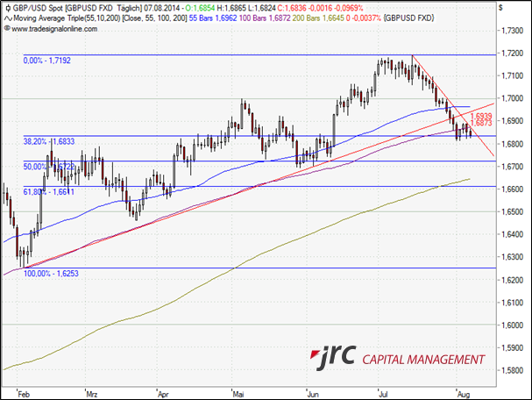This screenshot has width=532, height=400.
Task: Click the 38,20% - 1,6833 Fibonacci label
Action: click(x=49, y=139)
